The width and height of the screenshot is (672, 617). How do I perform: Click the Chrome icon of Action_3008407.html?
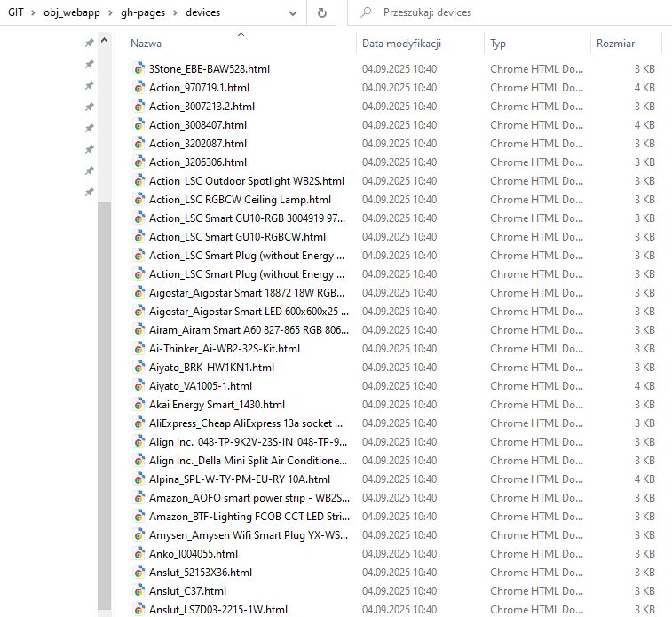(x=138, y=125)
